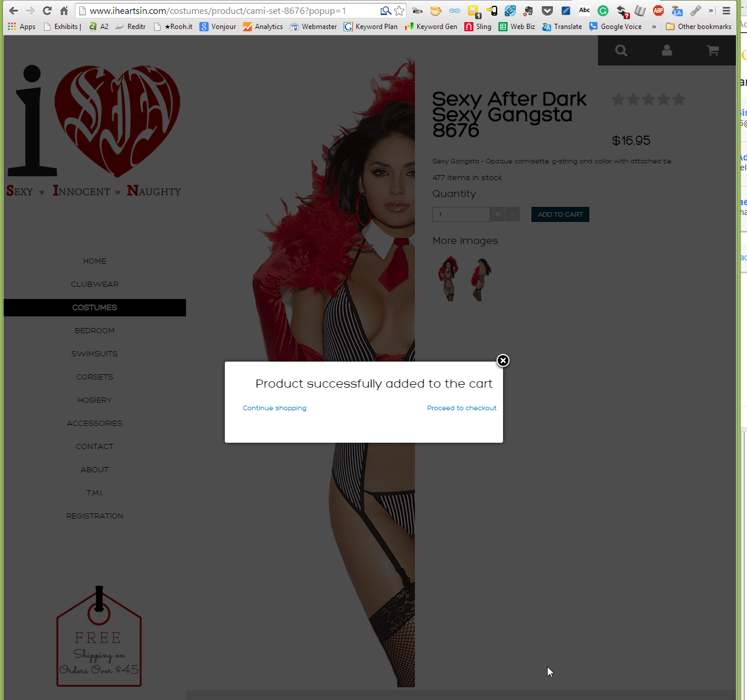Screen dimensions: 747x700
Task: Select the first More images thumbnail
Action: coord(449,279)
